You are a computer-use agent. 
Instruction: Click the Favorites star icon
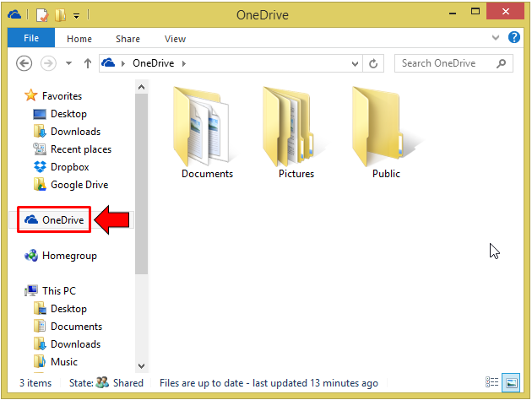point(31,95)
